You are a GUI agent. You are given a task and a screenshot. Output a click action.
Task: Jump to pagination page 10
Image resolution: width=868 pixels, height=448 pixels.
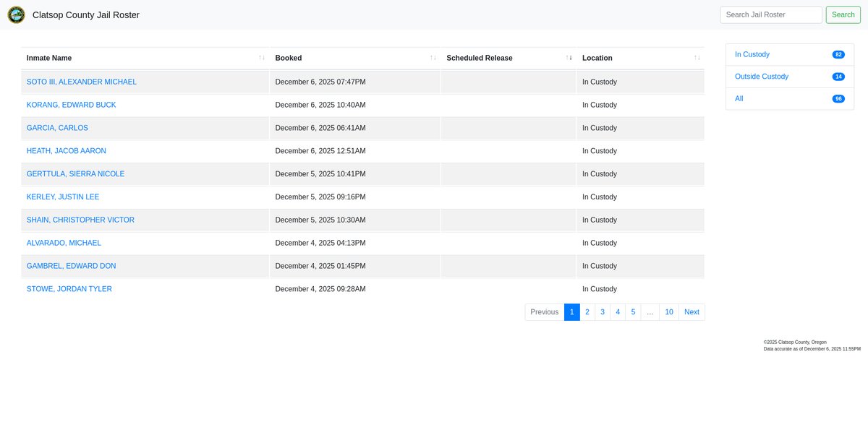[669, 312]
